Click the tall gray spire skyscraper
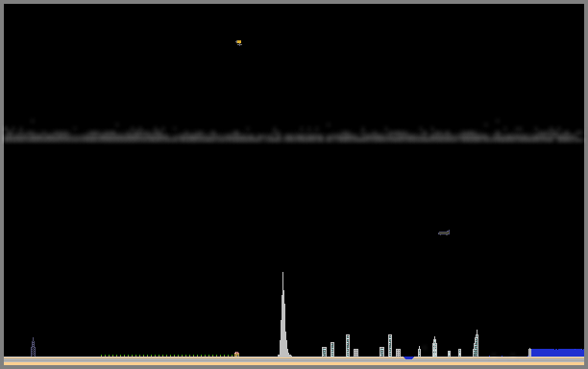This screenshot has height=369, width=588. [x=283, y=314]
